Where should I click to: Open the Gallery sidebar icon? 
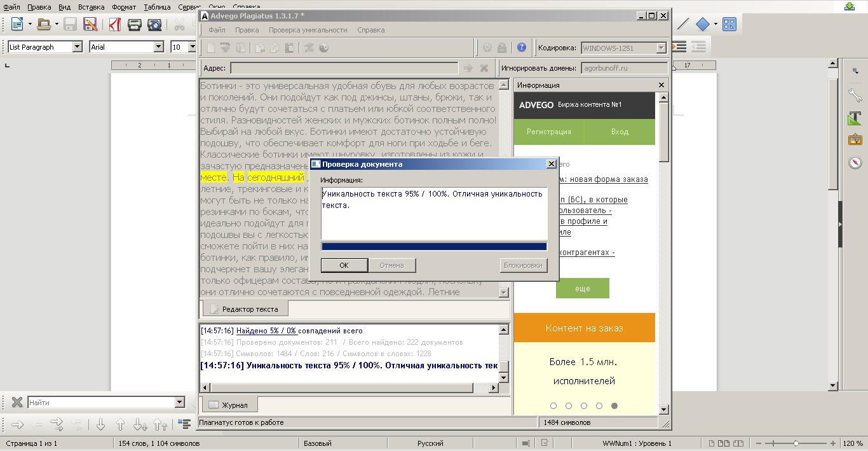[x=855, y=140]
